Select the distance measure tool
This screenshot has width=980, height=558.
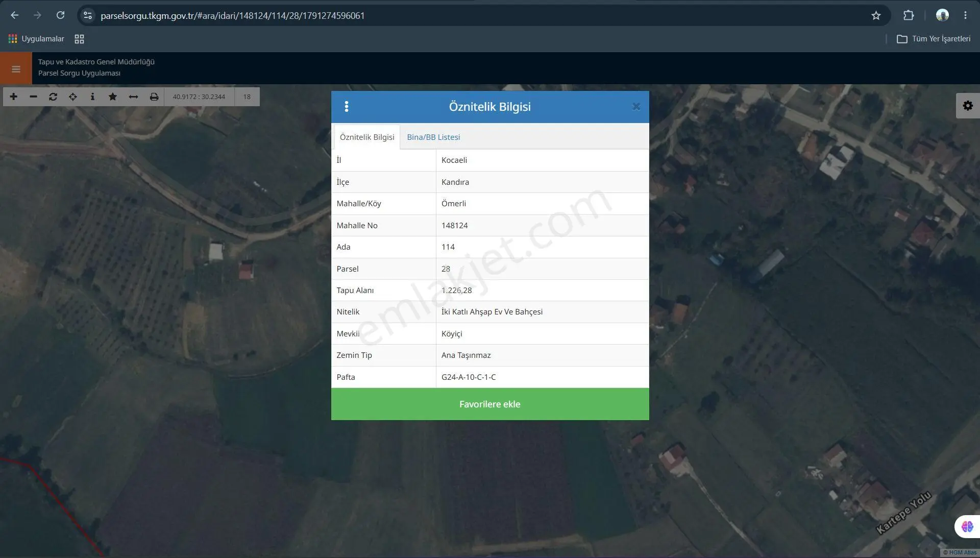tap(133, 96)
